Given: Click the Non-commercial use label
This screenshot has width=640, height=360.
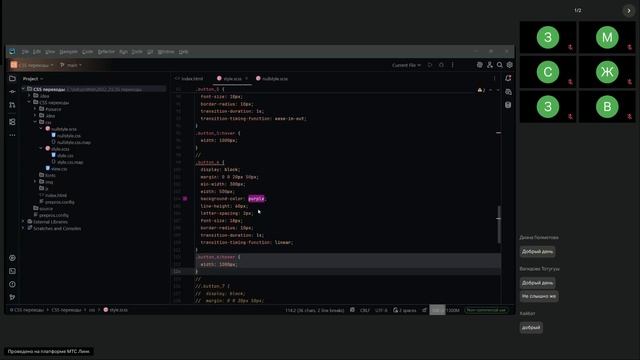Looking at the screenshot, I should click(486, 310).
